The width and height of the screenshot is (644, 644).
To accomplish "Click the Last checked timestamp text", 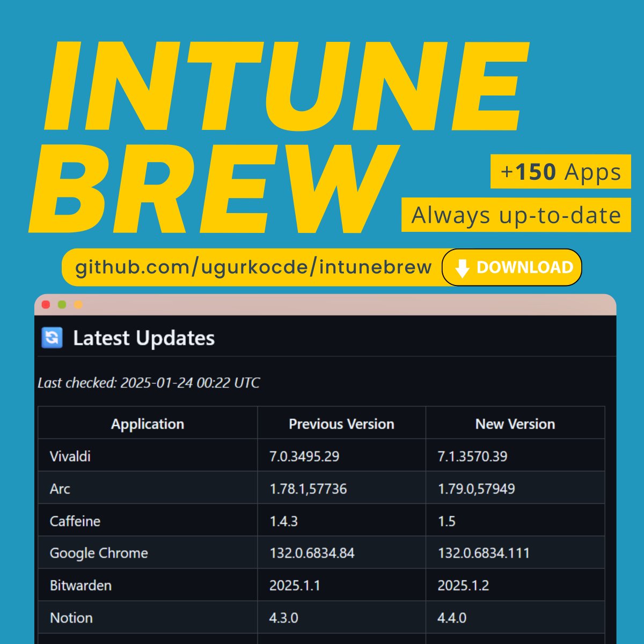I will [x=149, y=383].
